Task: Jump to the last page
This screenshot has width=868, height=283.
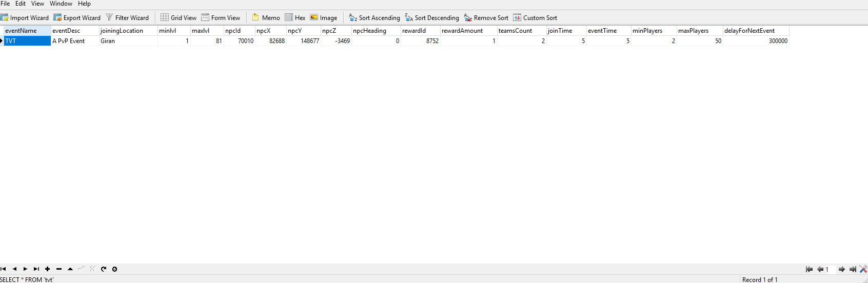Action: click(x=853, y=269)
